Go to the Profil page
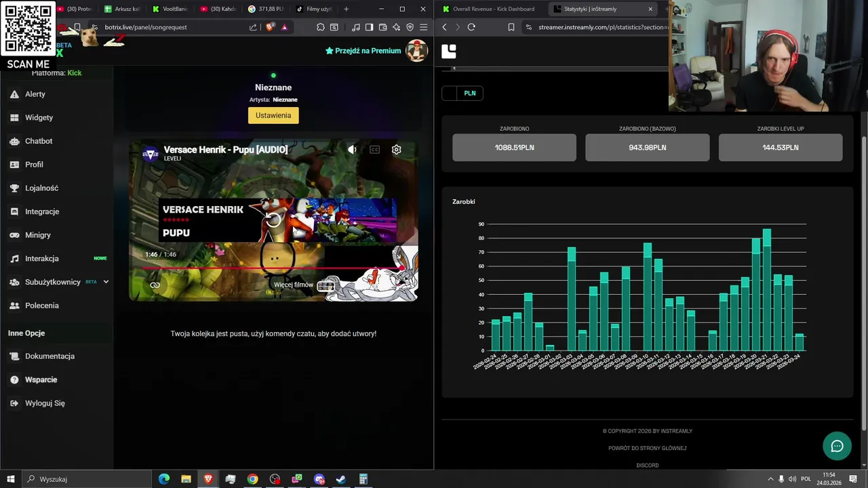Screen dimensions: 868x488 click(56, 165)
